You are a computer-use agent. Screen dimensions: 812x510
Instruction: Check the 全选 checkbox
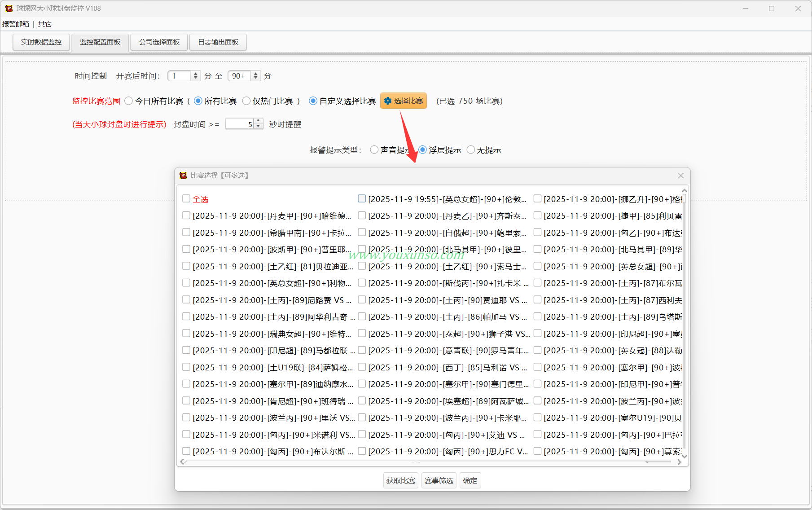pos(186,198)
